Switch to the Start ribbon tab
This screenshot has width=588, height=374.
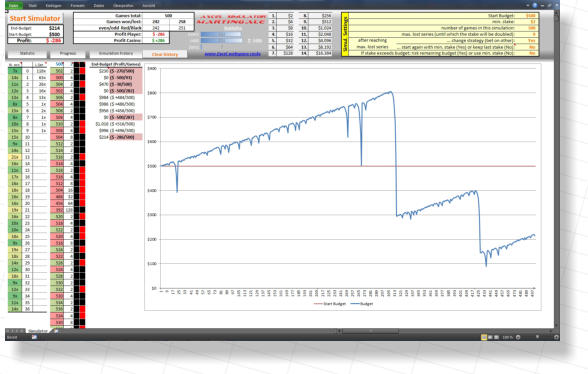33,6
